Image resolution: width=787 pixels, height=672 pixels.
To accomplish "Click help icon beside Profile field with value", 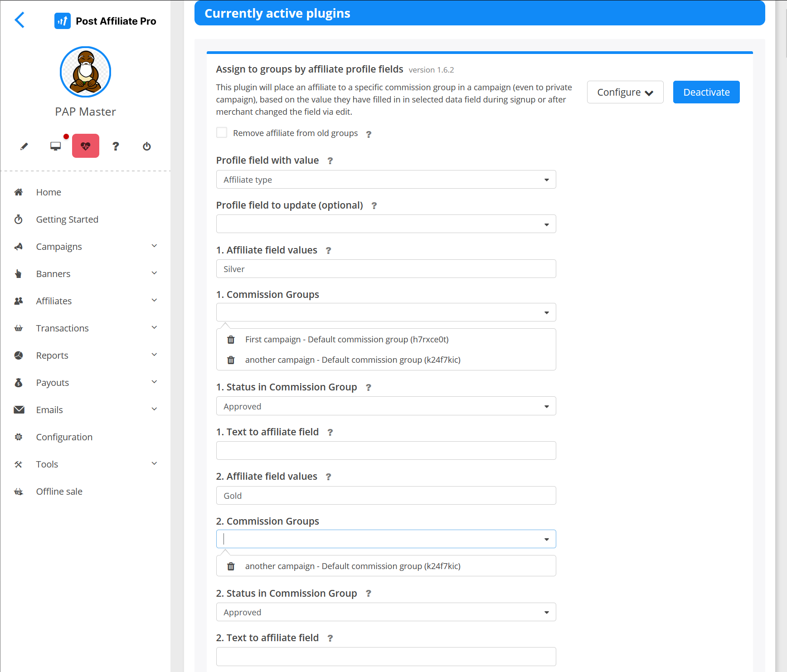I will [x=330, y=161].
